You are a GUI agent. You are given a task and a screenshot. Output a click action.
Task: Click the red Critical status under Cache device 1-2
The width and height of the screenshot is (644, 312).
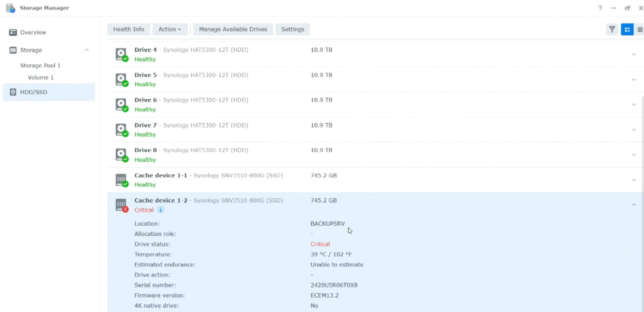click(x=144, y=209)
